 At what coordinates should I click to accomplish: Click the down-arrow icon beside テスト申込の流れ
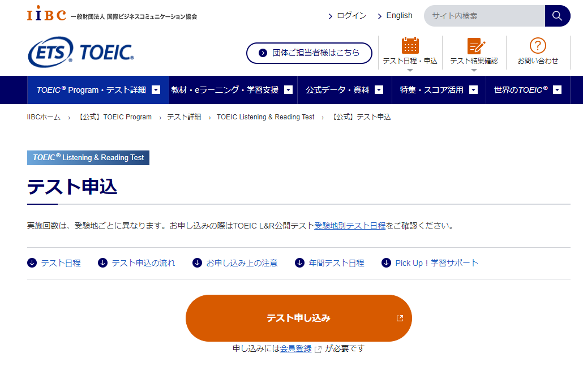tap(102, 262)
